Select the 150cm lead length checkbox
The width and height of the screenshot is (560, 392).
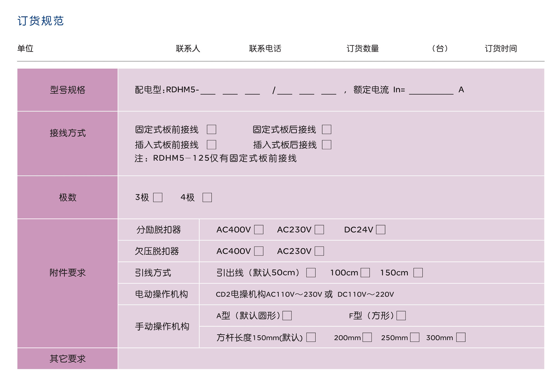[418, 273]
